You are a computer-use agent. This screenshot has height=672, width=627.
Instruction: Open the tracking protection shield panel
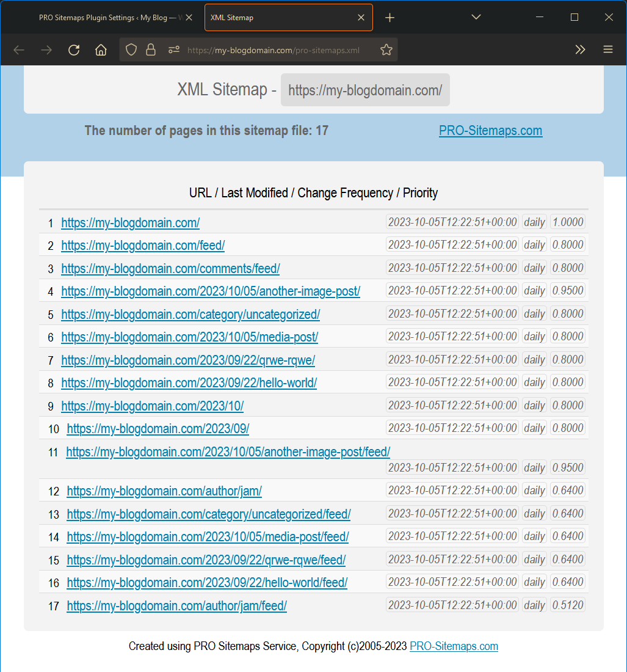[x=131, y=49]
